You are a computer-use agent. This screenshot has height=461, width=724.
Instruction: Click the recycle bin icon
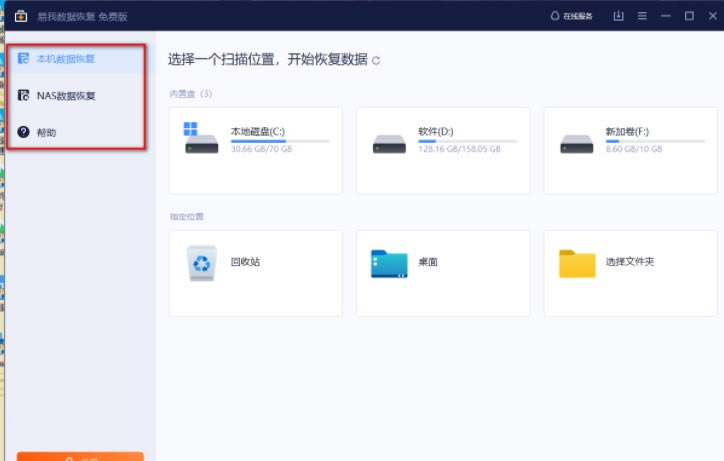pos(201,263)
